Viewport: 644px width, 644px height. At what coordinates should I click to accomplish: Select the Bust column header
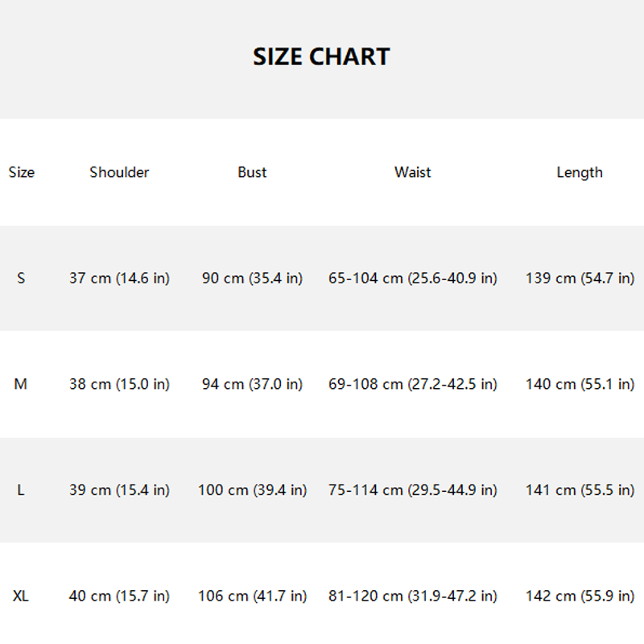pyautogui.click(x=252, y=172)
